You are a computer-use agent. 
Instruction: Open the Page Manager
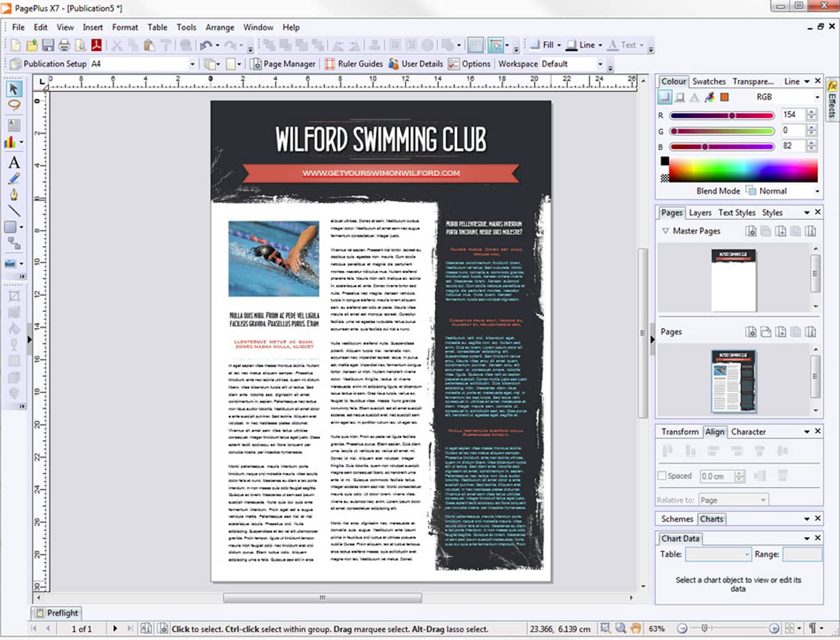[x=284, y=63]
